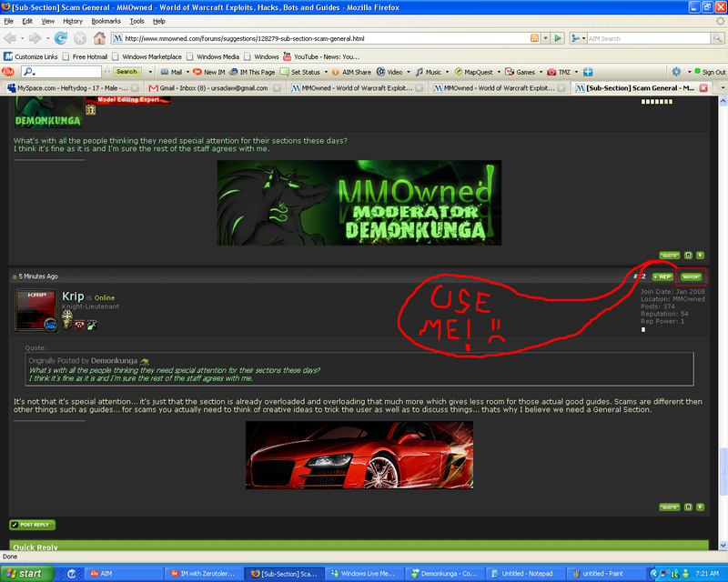
Task: Open the Customize Links bookmark
Action: [x=31, y=56]
